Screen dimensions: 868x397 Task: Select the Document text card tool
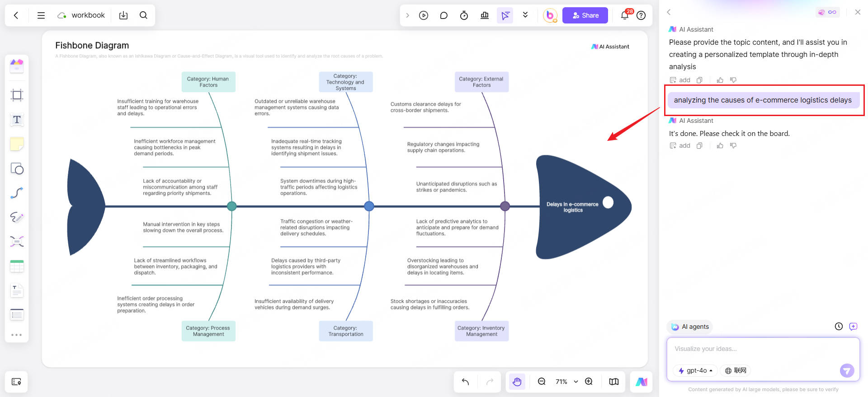[x=17, y=290]
